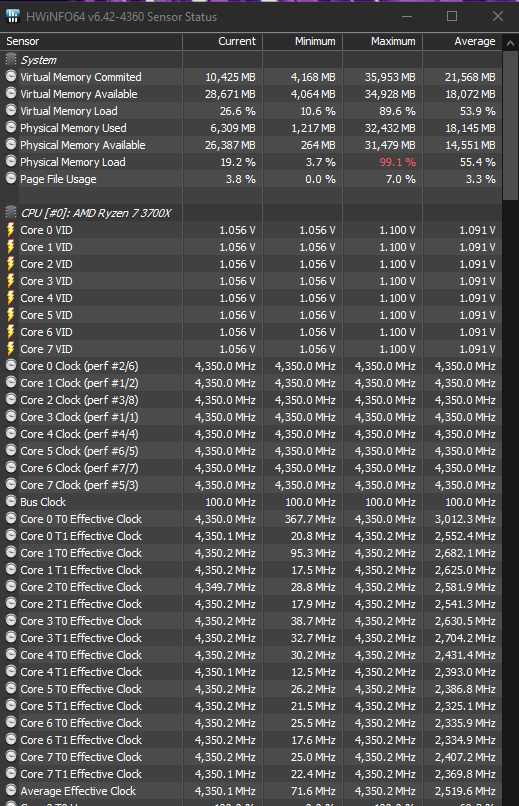Click the vertical scrollbar thumb

[510, 125]
